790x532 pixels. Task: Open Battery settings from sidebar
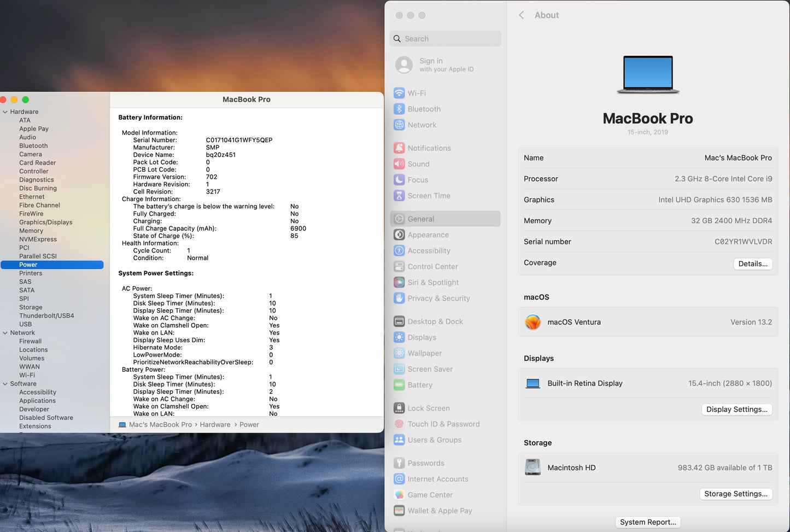point(420,385)
